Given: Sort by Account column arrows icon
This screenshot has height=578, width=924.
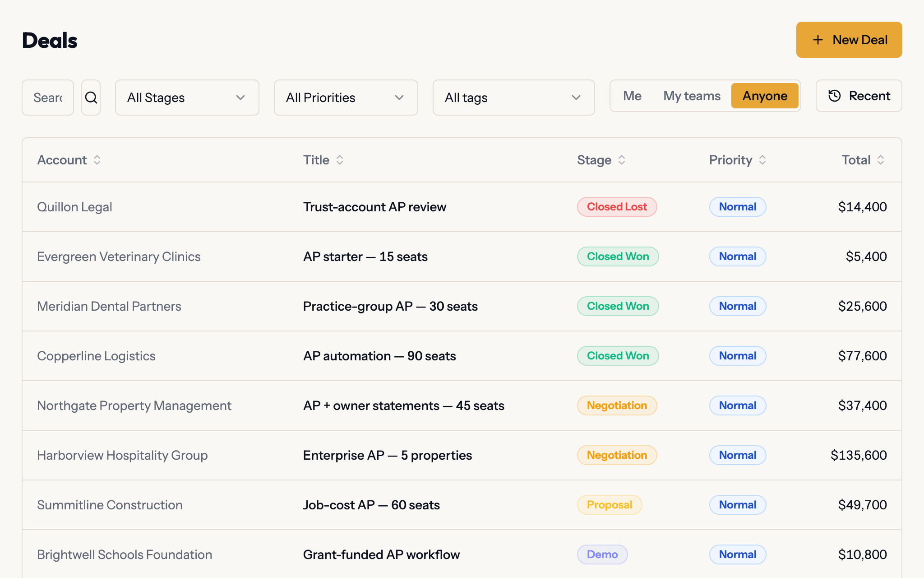Looking at the screenshot, I should pos(97,160).
